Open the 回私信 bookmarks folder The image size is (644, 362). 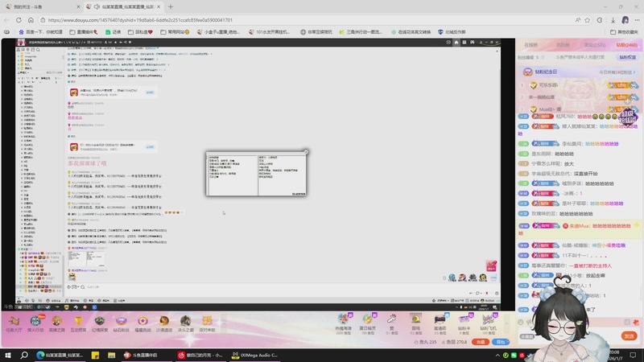tap(140, 31)
